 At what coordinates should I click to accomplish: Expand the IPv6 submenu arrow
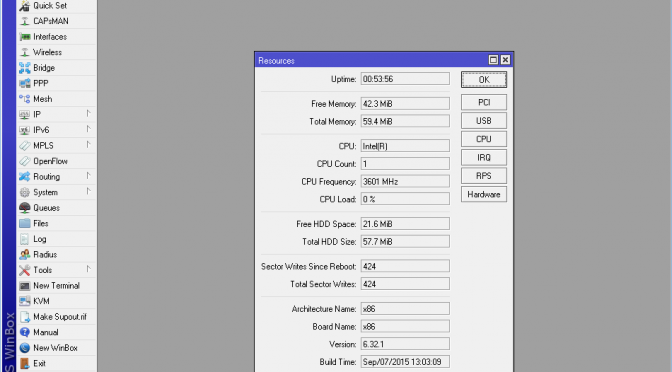click(88, 129)
